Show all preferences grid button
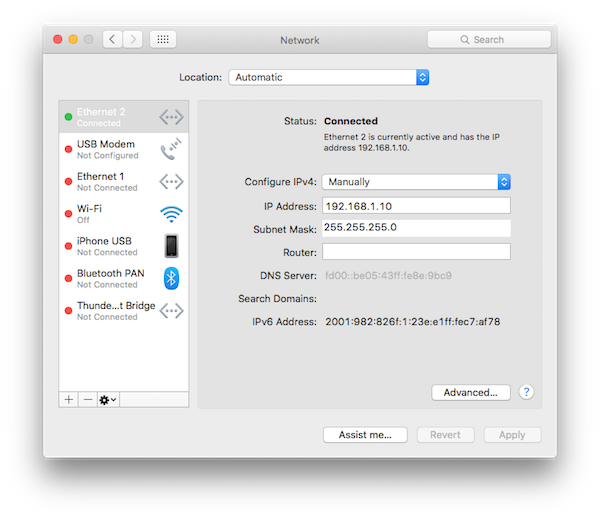The height and width of the screenshot is (519, 600). [163, 40]
